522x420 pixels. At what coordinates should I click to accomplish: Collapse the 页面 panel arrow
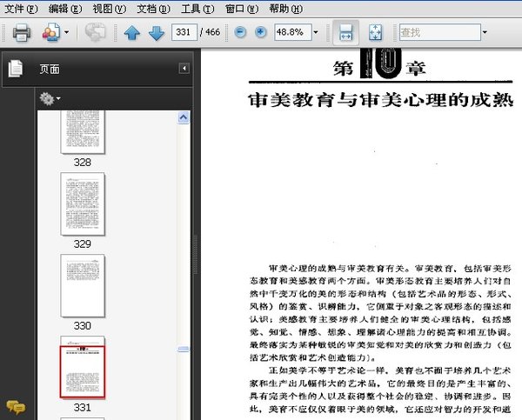(x=184, y=68)
